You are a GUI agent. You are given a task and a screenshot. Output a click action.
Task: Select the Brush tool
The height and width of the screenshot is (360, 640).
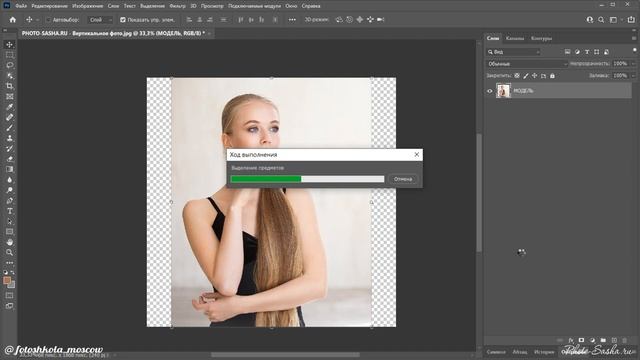9,128
